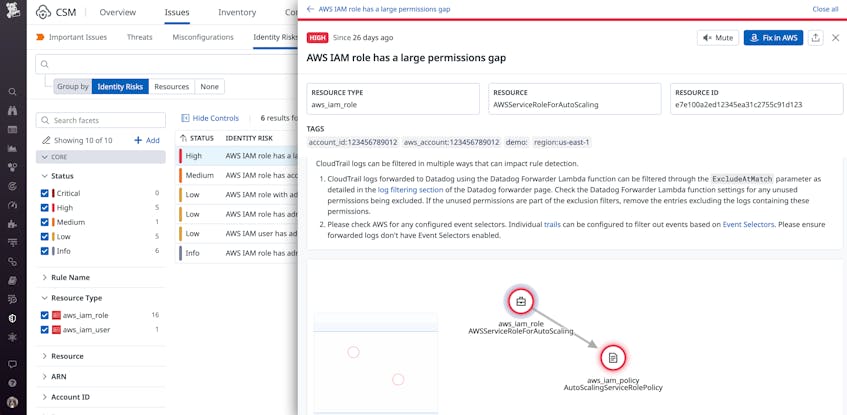The width and height of the screenshot is (847, 415).
Task: Click the Fix in AWS button
Action: tap(774, 38)
